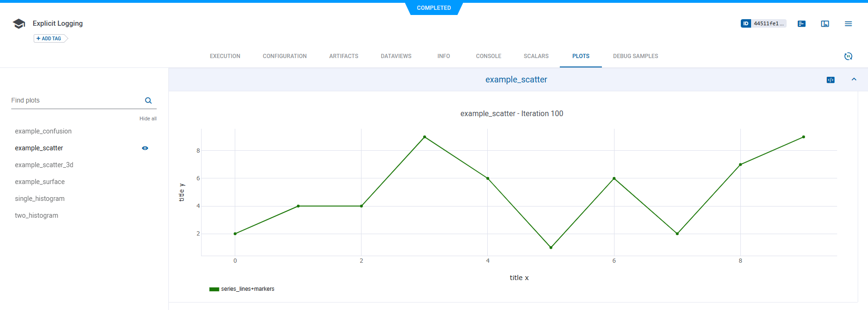Screen dimensions: 868x310
Task: Click the search magnifier in Find plots
Action: 148,101
